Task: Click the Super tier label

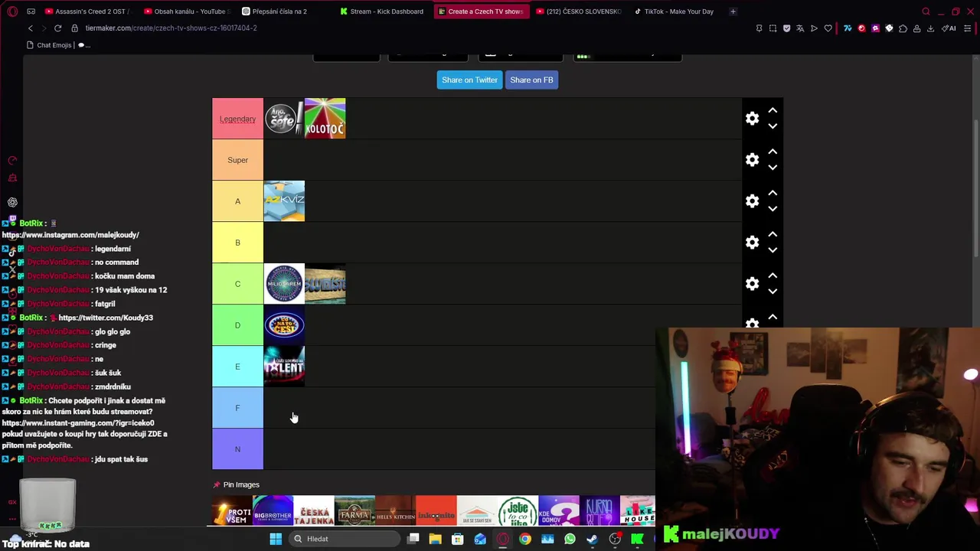Action: pyautogui.click(x=237, y=160)
